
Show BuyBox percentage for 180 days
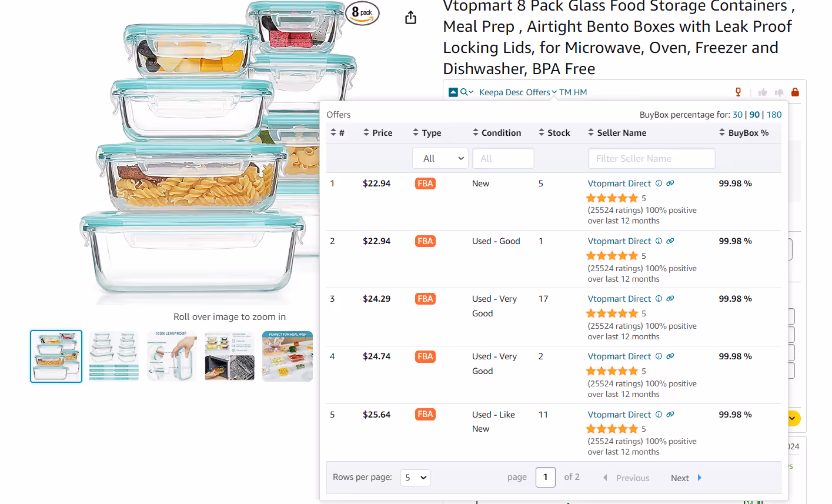pos(774,115)
